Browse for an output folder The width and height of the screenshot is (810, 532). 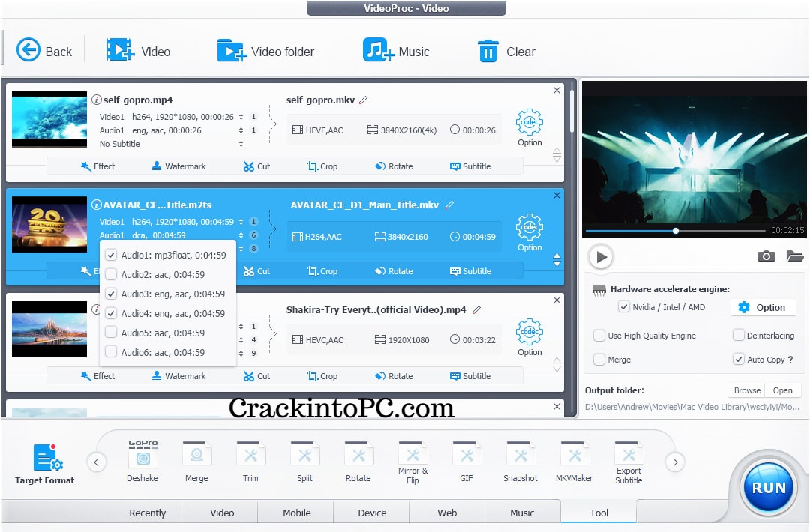point(747,390)
